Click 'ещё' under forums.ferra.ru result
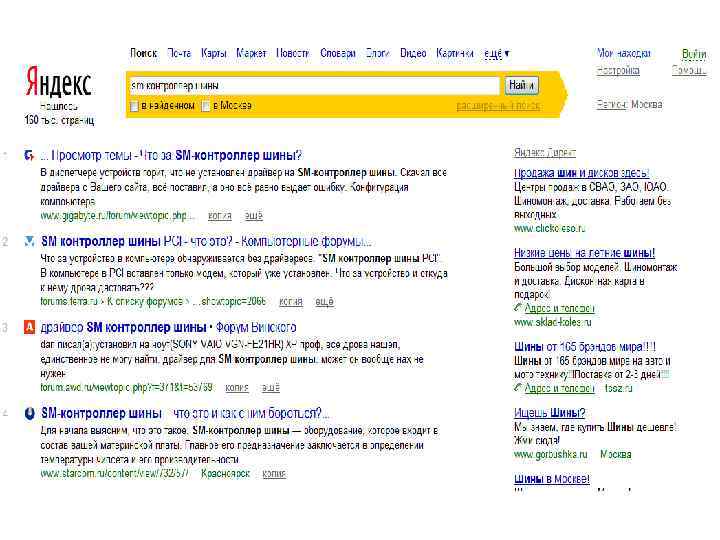 pos(324,302)
